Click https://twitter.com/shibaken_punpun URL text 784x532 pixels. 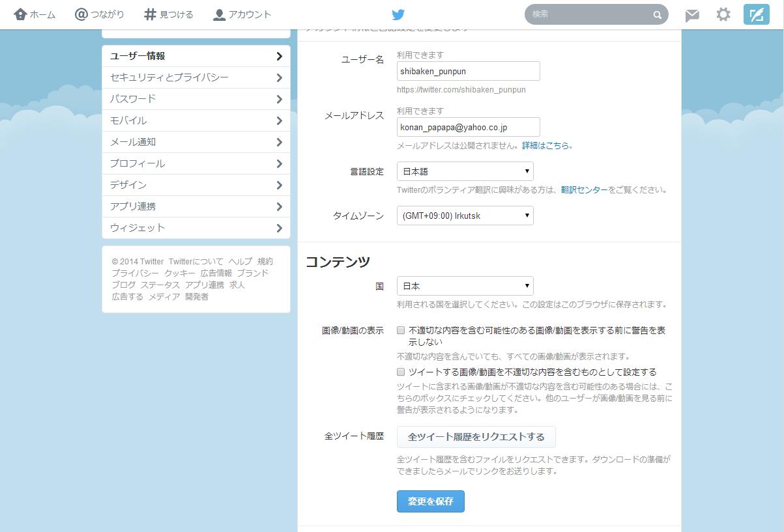coord(461,90)
